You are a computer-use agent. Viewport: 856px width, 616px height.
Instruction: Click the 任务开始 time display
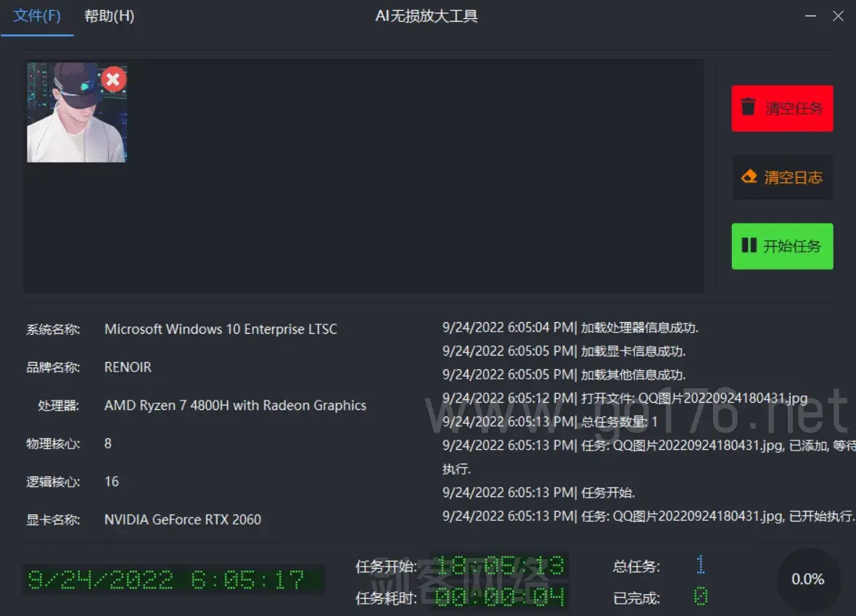tap(500, 567)
